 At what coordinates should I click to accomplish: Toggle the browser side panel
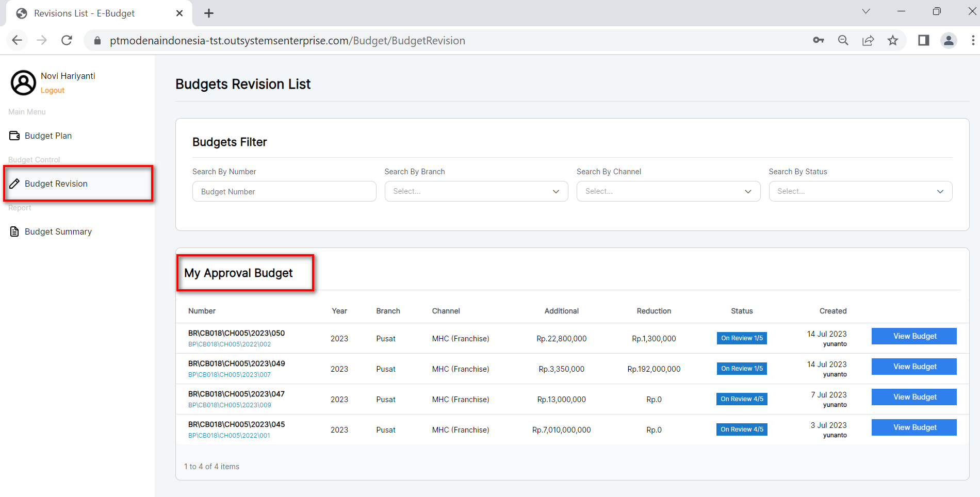(x=923, y=40)
